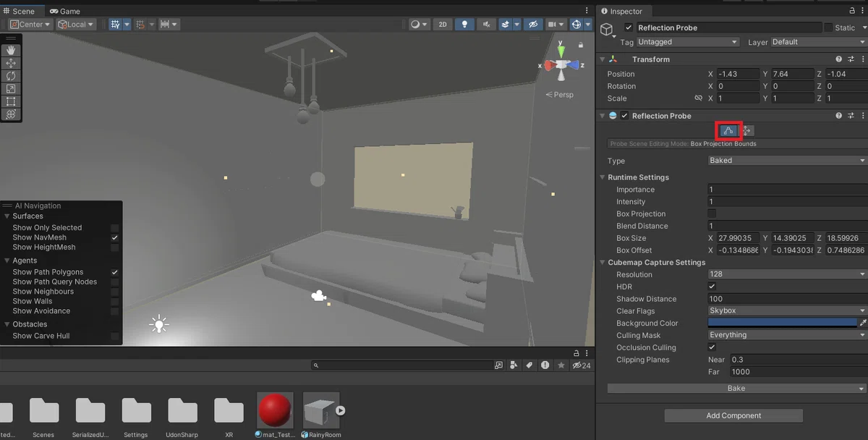
Task: Click the move probe origin button
Action: tap(747, 131)
